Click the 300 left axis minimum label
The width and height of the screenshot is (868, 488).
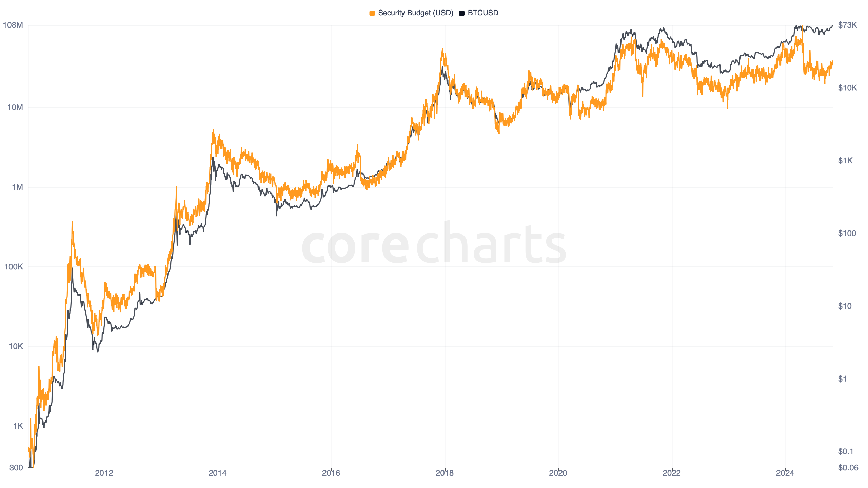[x=16, y=468]
